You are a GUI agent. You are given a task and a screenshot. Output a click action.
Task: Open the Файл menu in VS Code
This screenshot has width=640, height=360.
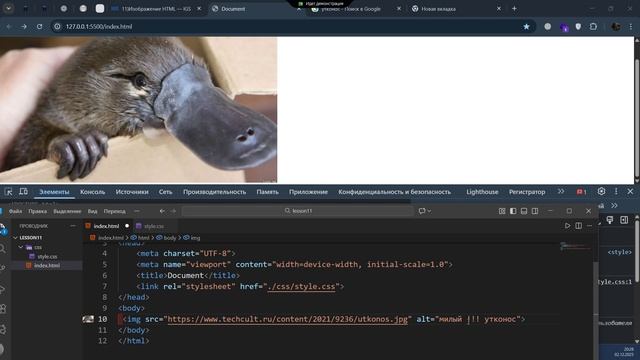point(16,211)
